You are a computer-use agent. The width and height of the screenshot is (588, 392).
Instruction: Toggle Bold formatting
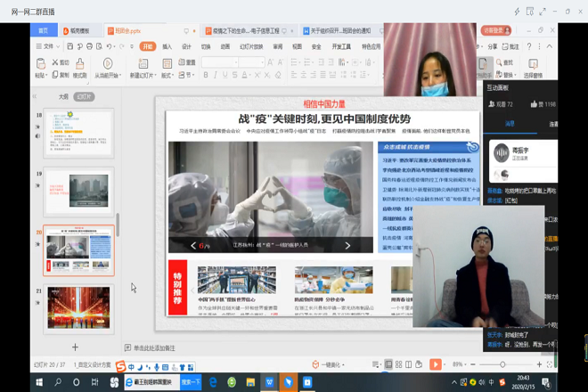pyautogui.click(x=206, y=75)
